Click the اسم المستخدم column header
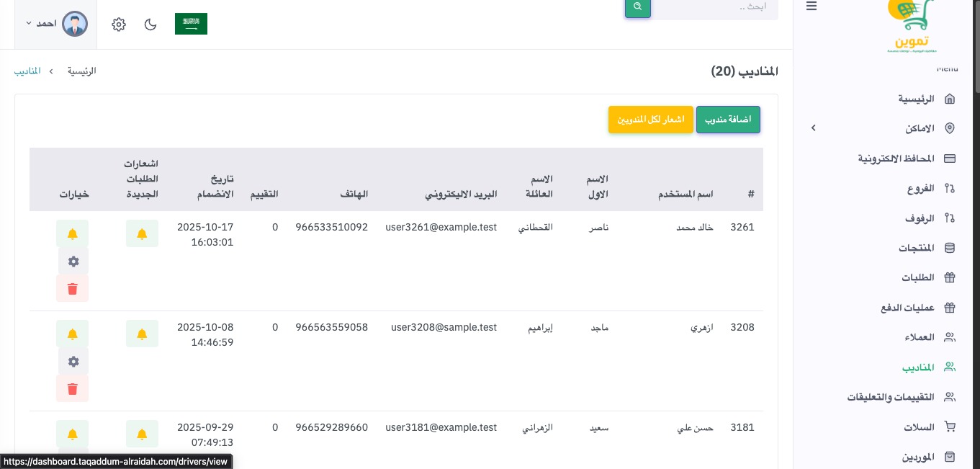980x469 pixels. [687, 194]
